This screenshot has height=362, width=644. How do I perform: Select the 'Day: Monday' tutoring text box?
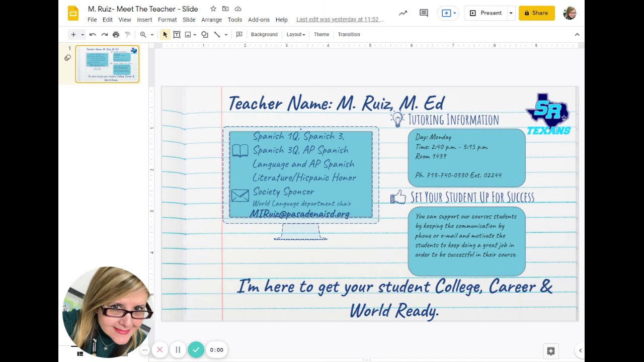click(x=466, y=157)
